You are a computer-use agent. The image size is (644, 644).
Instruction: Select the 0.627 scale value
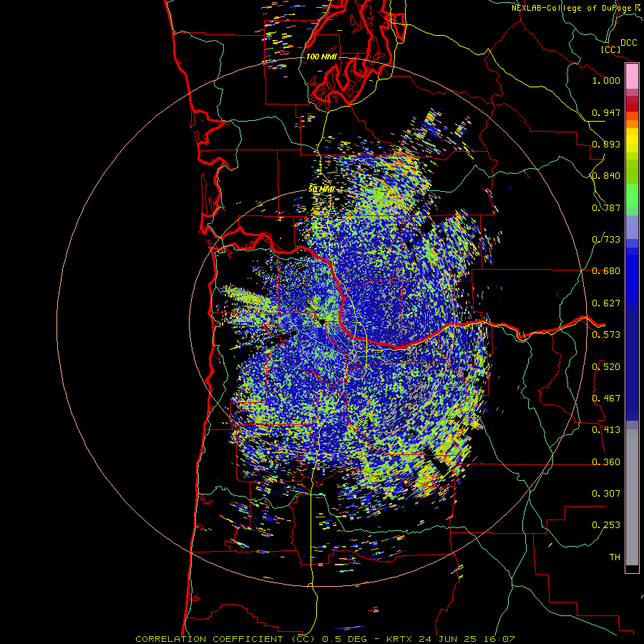(x=606, y=303)
